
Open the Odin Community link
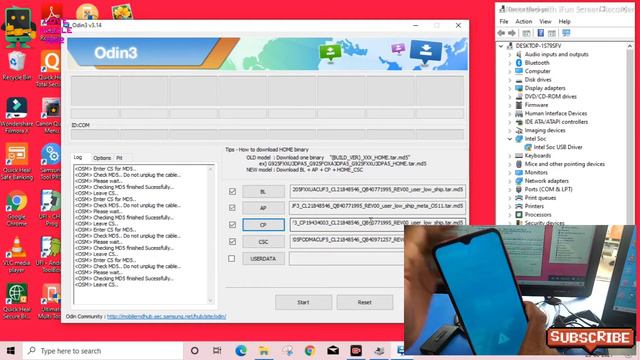167,316
